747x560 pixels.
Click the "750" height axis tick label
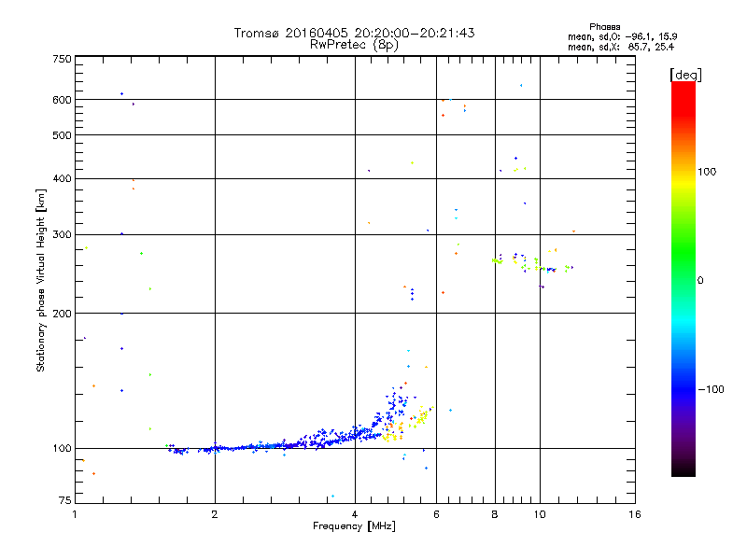[x=62, y=59]
